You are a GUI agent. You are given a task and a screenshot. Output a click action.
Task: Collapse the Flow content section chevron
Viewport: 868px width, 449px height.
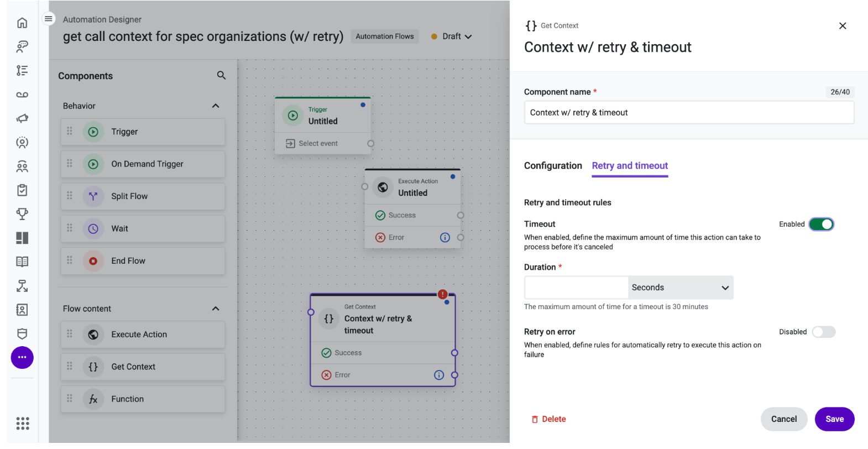(216, 309)
